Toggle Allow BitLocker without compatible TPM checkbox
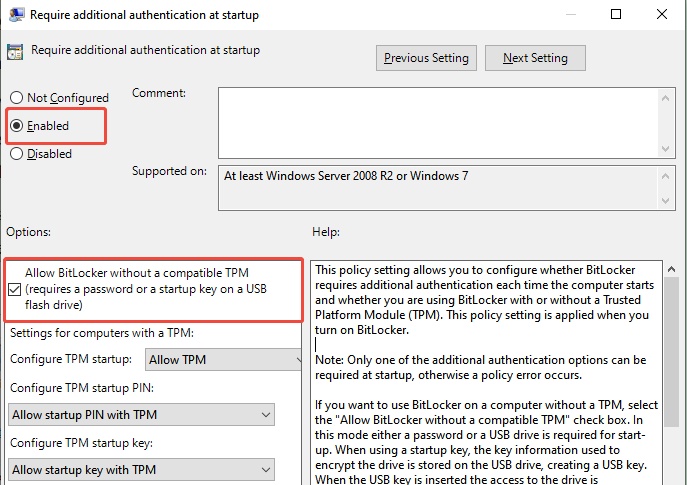The width and height of the screenshot is (687, 485). click(14, 290)
